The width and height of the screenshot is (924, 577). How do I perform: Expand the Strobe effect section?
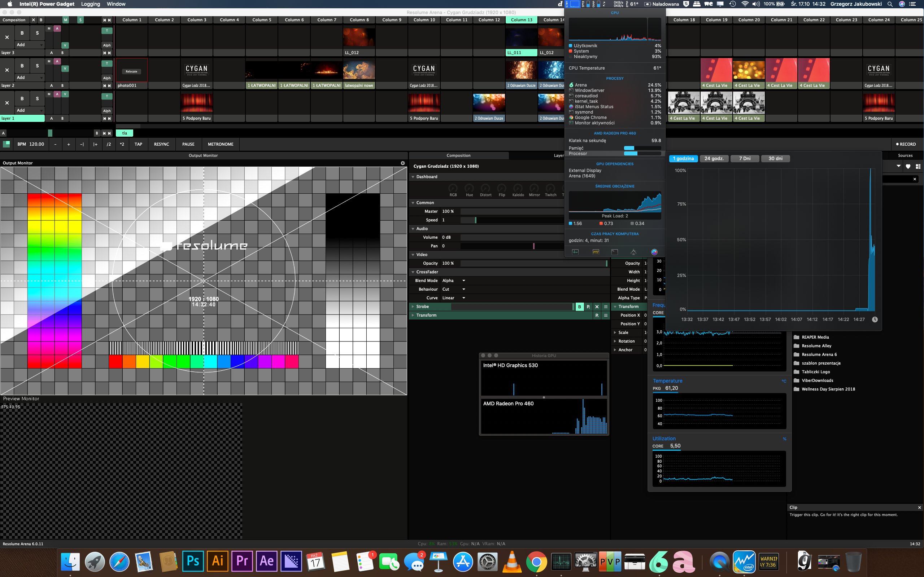pyautogui.click(x=413, y=307)
